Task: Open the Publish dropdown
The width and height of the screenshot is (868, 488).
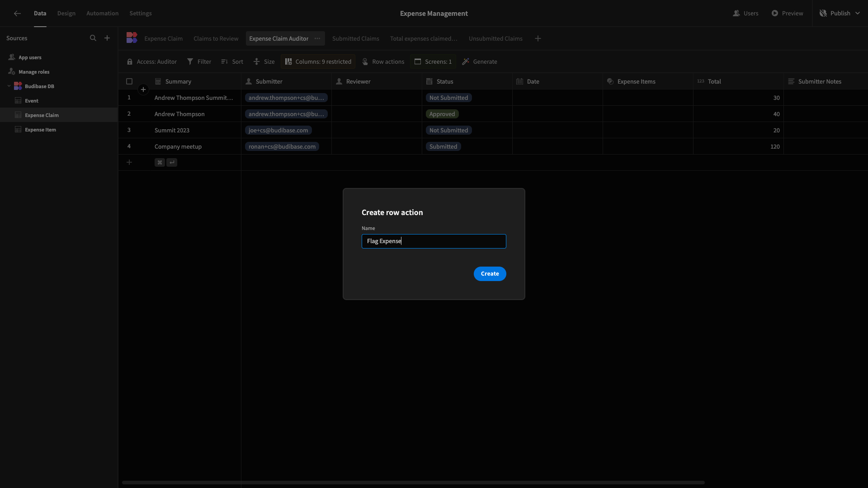Action: [x=840, y=14]
